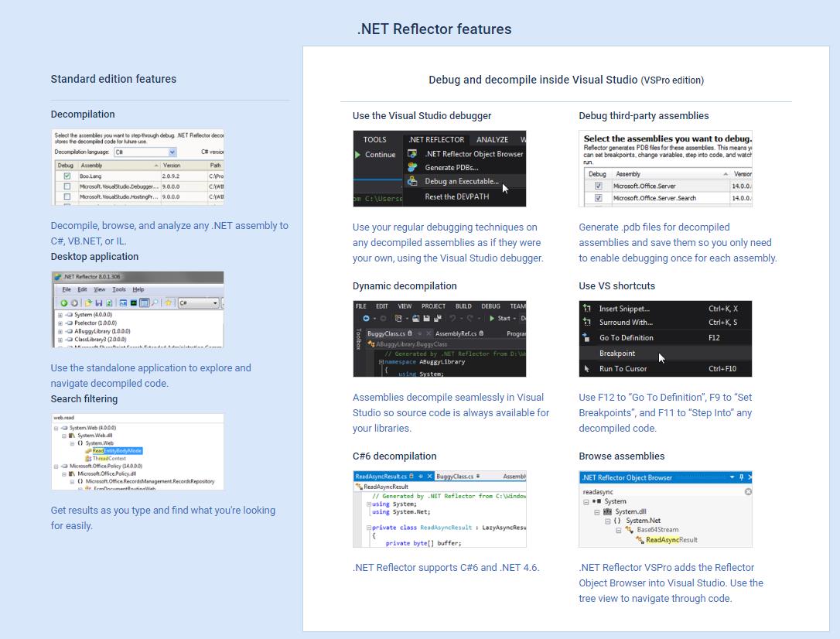Click the ReadEntityBodyMode method icon in search results
The height and width of the screenshot is (639, 840).
tap(87, 451)
